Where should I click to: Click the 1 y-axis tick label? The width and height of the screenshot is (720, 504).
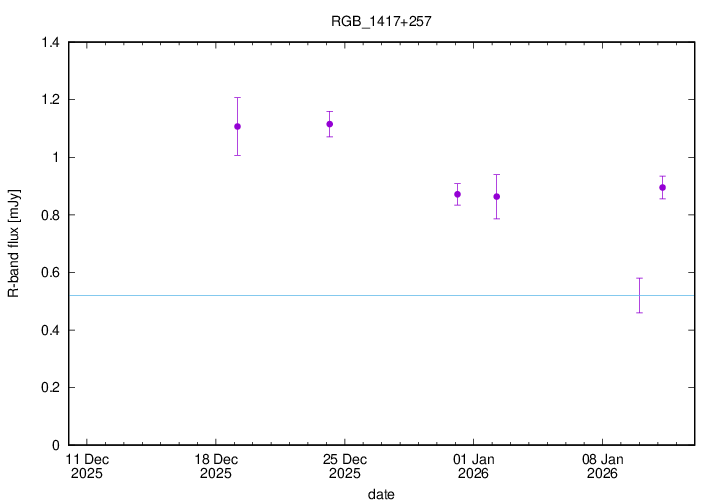pos(56,158)
